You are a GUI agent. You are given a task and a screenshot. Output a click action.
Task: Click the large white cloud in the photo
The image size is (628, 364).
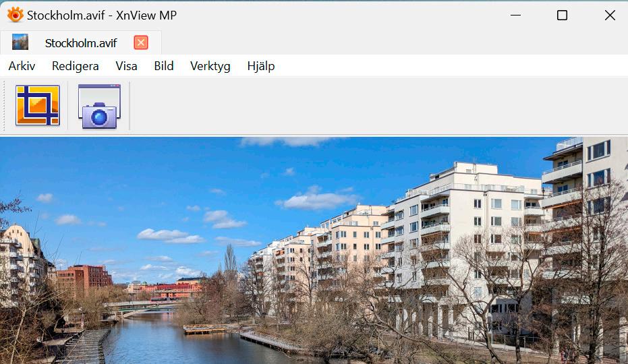click(x=318, y=200)
